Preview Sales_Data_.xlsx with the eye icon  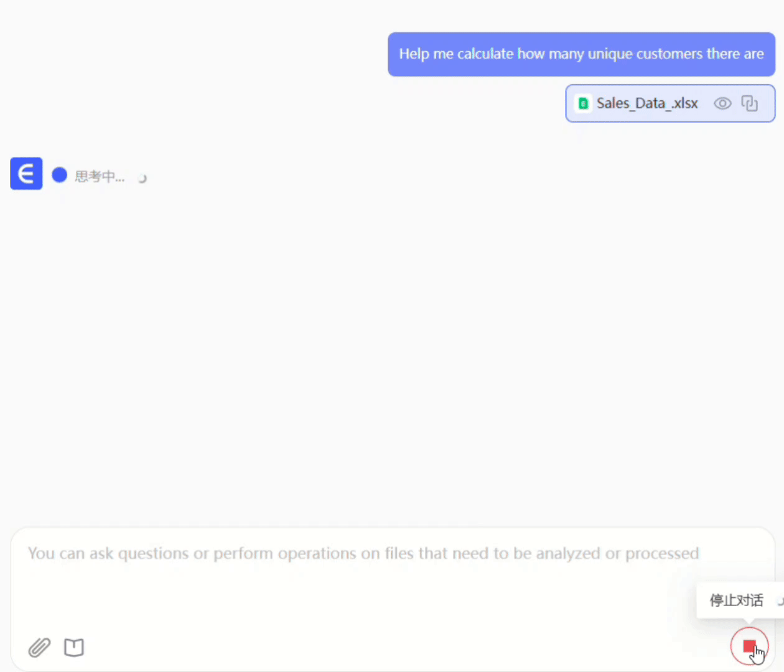[722, 103]
